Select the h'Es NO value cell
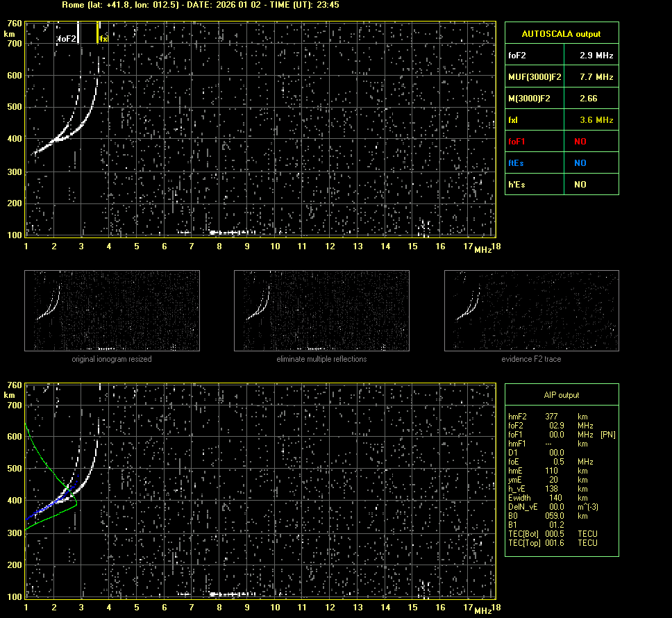 point(580,185)
